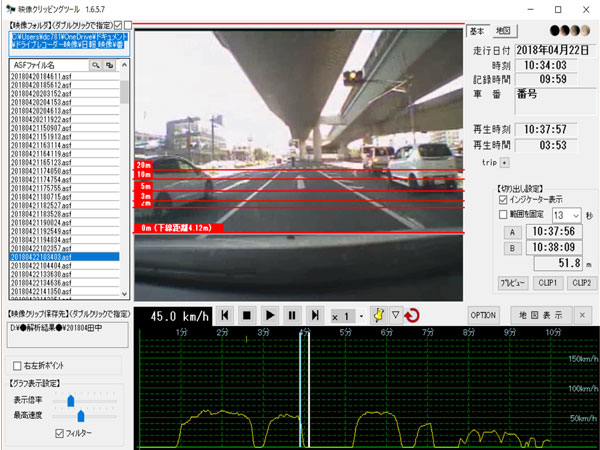Image resolution: width=600 pixels, height=450 pixels.
Task: Click the 5分 mark on the graph timeline
Action: [346, 333]
